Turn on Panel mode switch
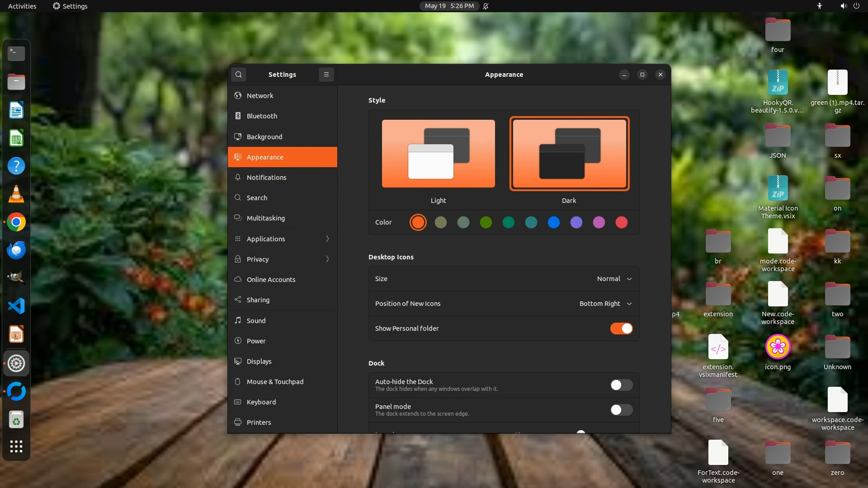Screen dimensions: 868x488 coord(621,410)
